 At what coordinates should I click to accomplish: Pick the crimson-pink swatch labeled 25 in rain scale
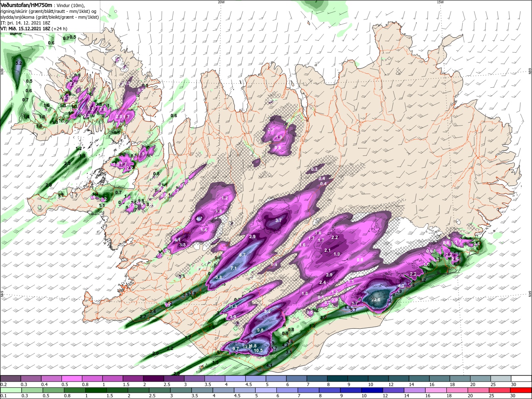click(500, 390)
